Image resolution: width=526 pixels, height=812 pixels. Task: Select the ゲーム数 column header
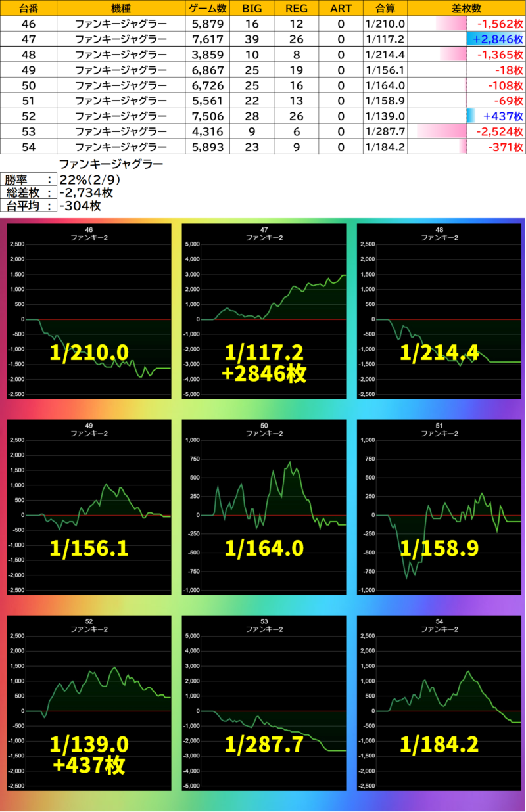208,9
